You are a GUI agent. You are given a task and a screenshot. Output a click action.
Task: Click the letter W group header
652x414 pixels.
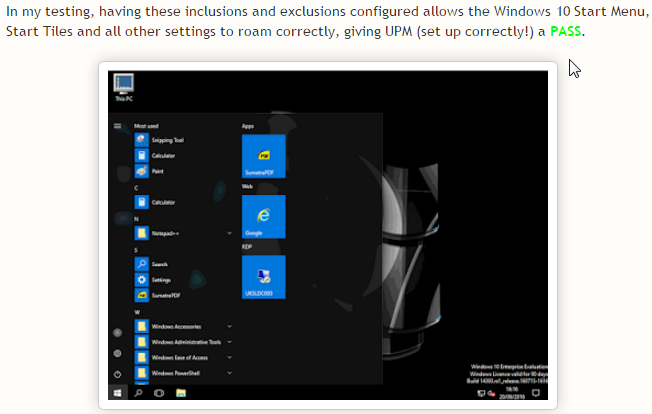pyautogui.click(x=137, y=312)
